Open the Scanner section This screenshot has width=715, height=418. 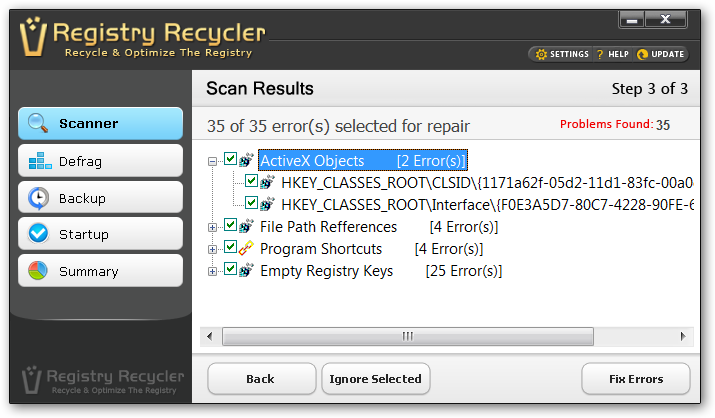100,123
